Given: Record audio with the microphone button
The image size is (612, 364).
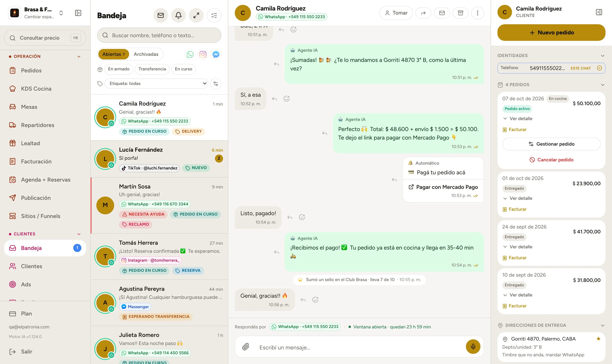Looking at the screenshot, I should 473,347.
